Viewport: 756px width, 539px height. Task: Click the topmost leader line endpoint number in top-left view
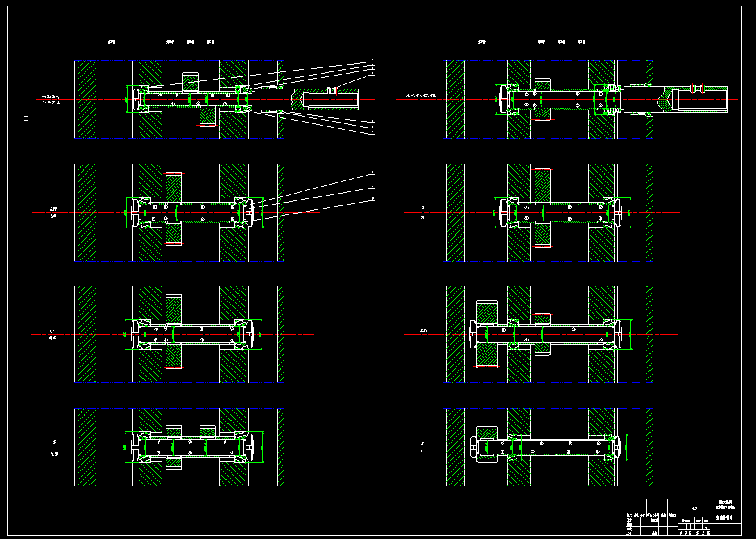372,60
